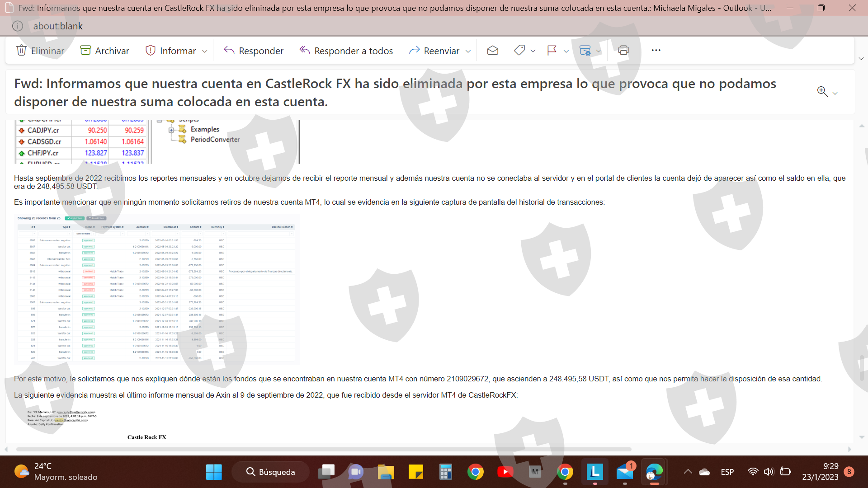The height and width of the screenshot is (488, 868).
Task: Expand the Reenviar dropdown arrow
Action: (468, 52)
